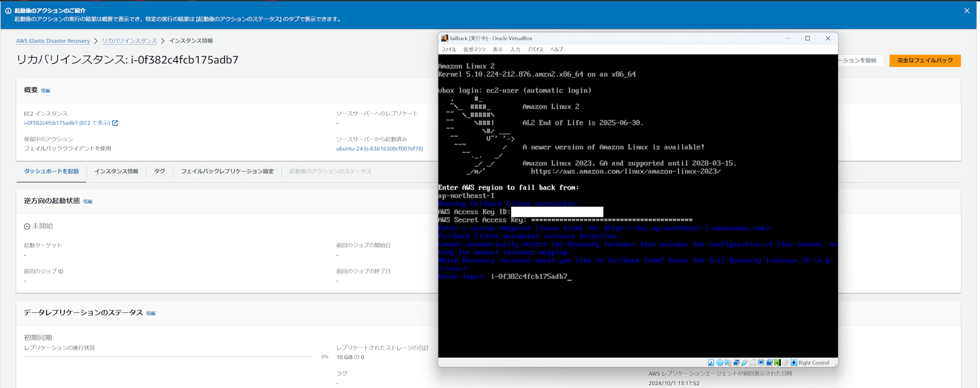Click the VirtualBox window title icon

444,38
